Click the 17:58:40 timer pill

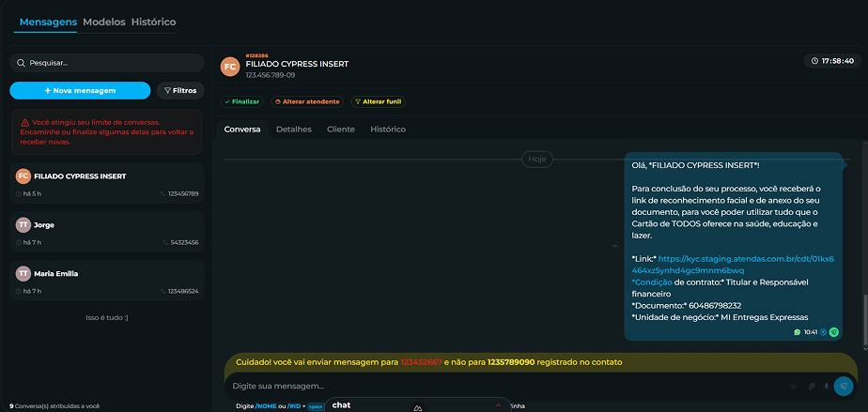tap(832, 61)
